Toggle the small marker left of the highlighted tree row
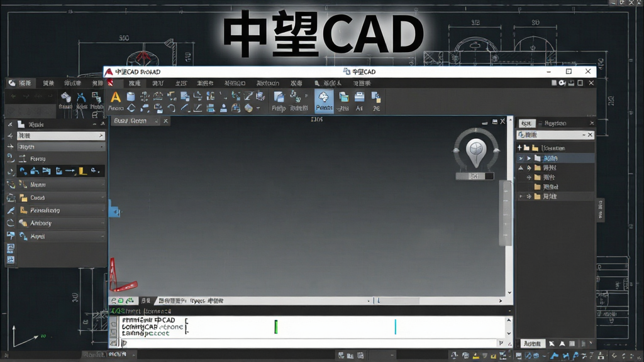The height and width of the screenshot is (362, 644). click(x=521, y=158)
